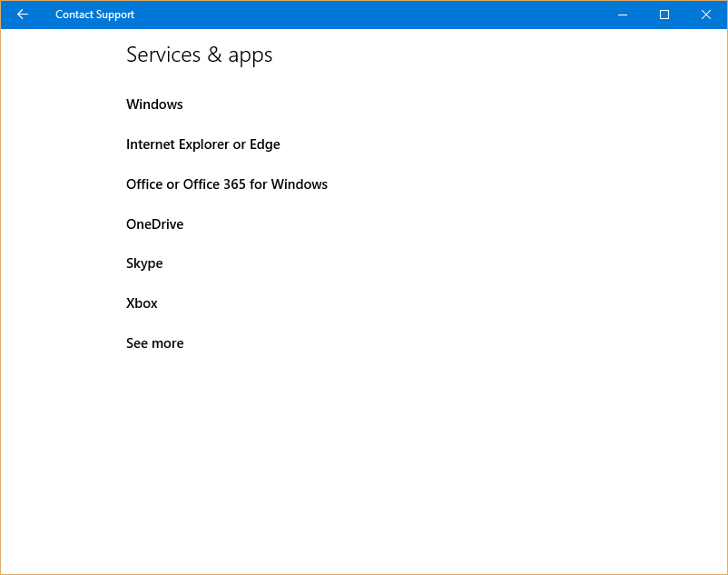Viewport: 728px width, 575px height.
Task: Select the Windows support category
Action: [154, 104]
